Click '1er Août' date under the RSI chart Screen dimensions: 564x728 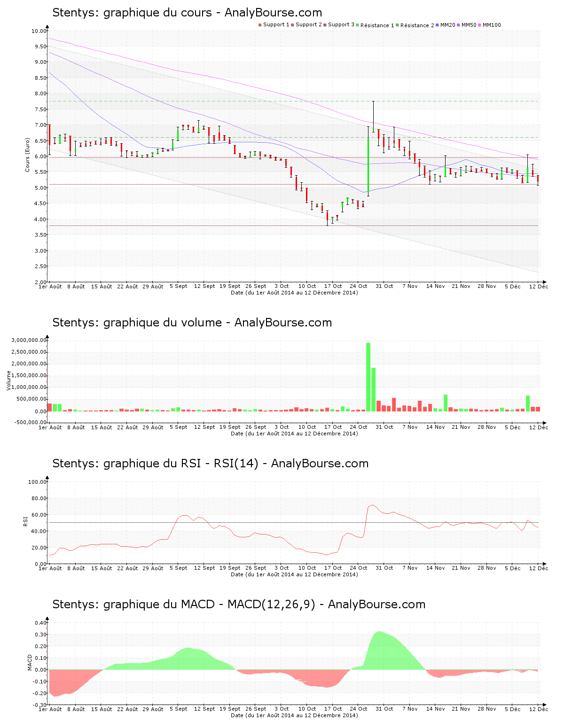(x=50, y=568)
